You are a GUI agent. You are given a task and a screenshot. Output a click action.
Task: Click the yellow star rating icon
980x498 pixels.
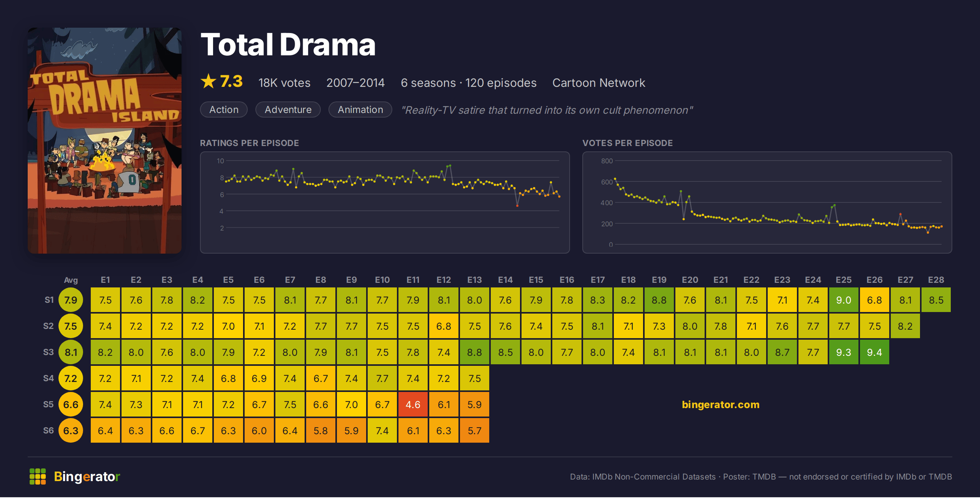[x=208, y=81]
